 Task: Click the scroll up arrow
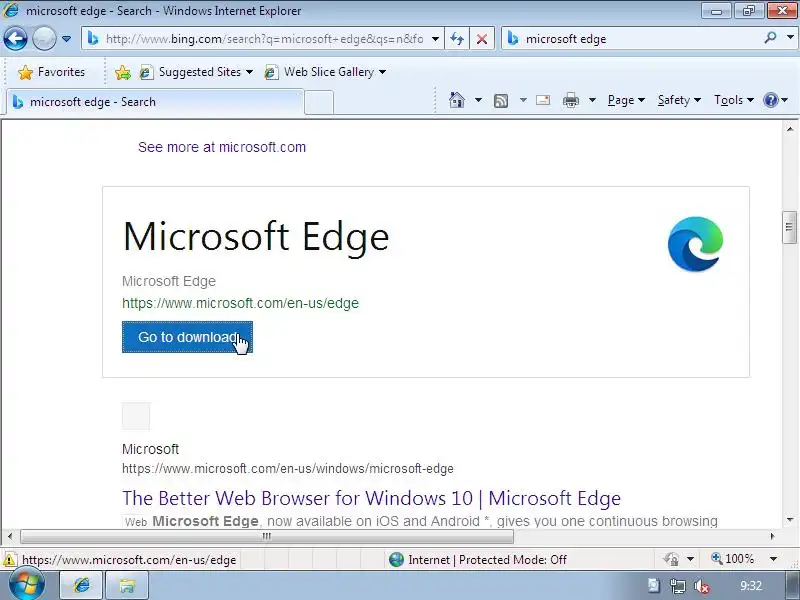pyautogui.click(x=789, y=130)
